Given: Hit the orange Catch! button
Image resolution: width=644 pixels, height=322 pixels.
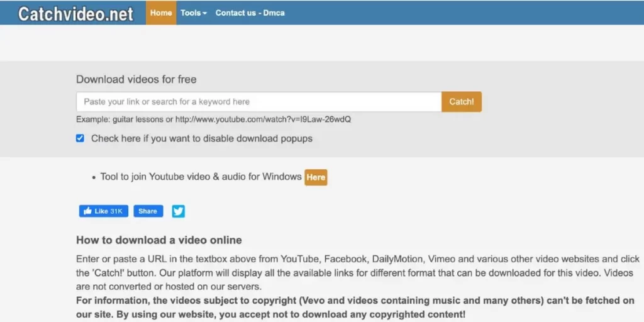Looking at the screenshot, I should (x=462, y=101).
